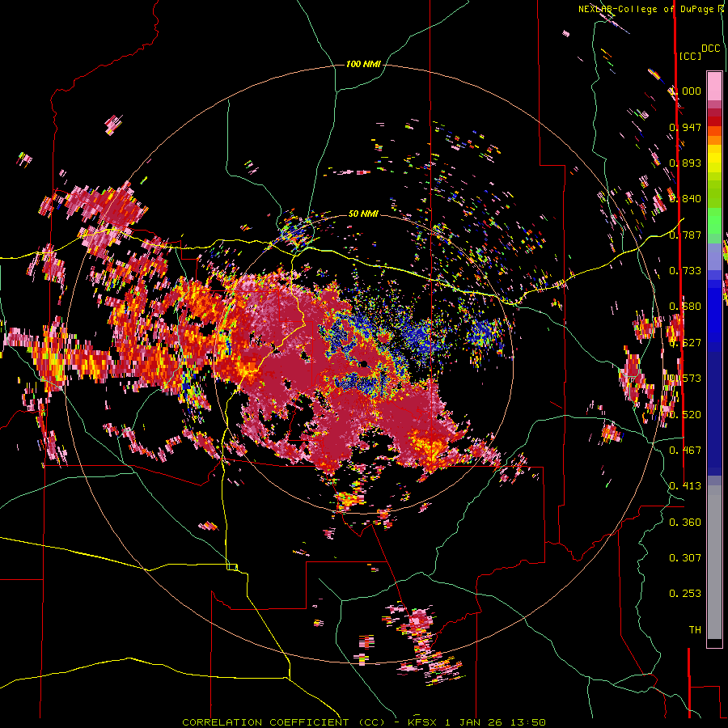The height and width of the screenshot is (728, 728).
Task: Click the 50 NMI range ring label
Action: click(363, 214)
